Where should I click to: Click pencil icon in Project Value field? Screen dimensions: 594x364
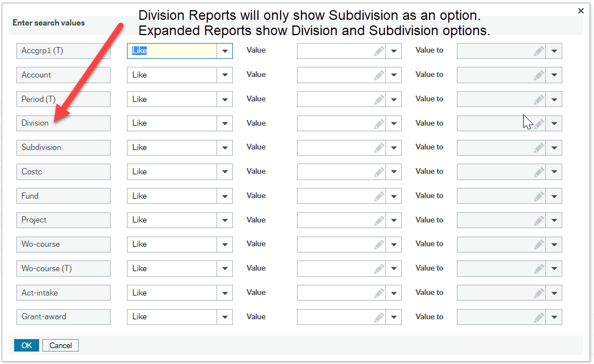(379, 220)
